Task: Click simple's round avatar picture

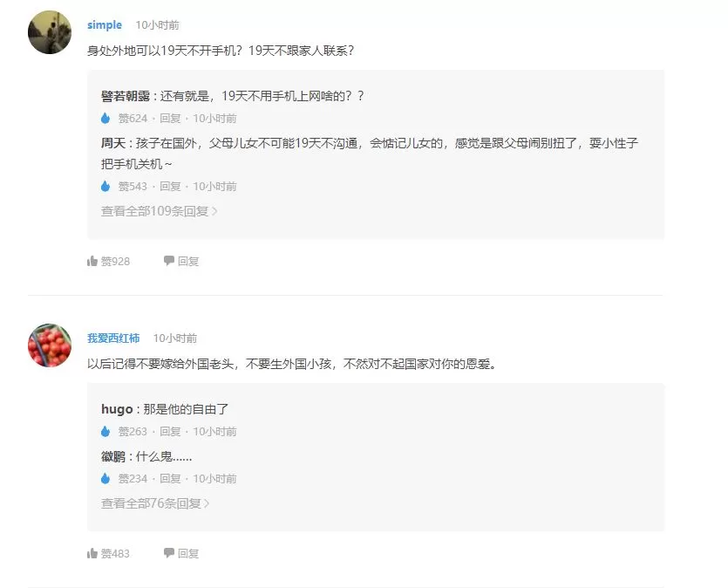Action: click(x=50, y=32)
